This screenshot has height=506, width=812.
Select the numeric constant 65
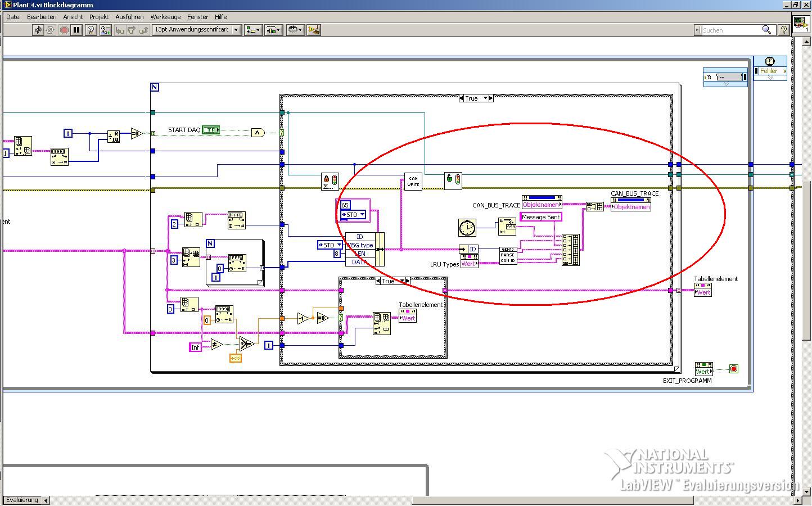click(x=345, y=205)
